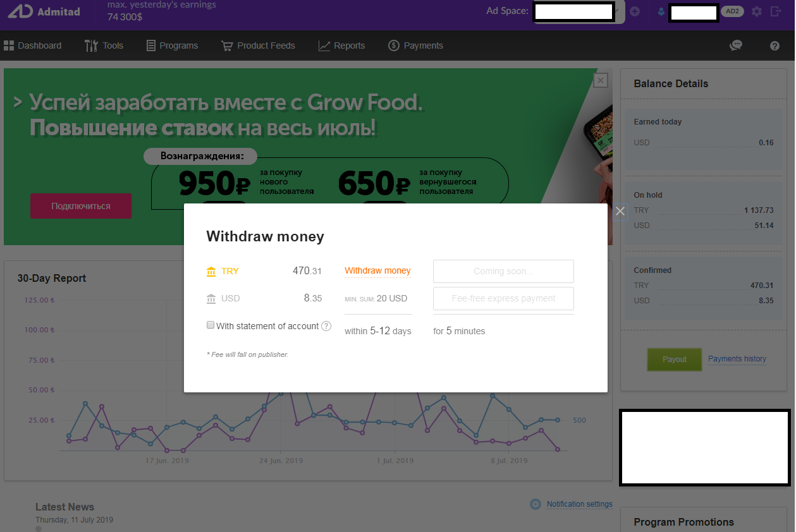796x532 pixels.
Task: Close the Grow Food banner
Action: [x=601, y=80]
